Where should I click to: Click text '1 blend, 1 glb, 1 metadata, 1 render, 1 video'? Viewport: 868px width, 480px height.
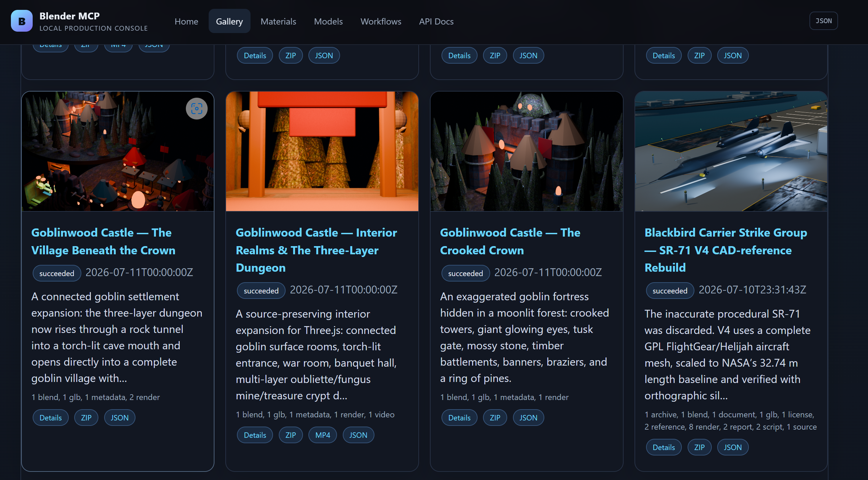tap(315, 415)
